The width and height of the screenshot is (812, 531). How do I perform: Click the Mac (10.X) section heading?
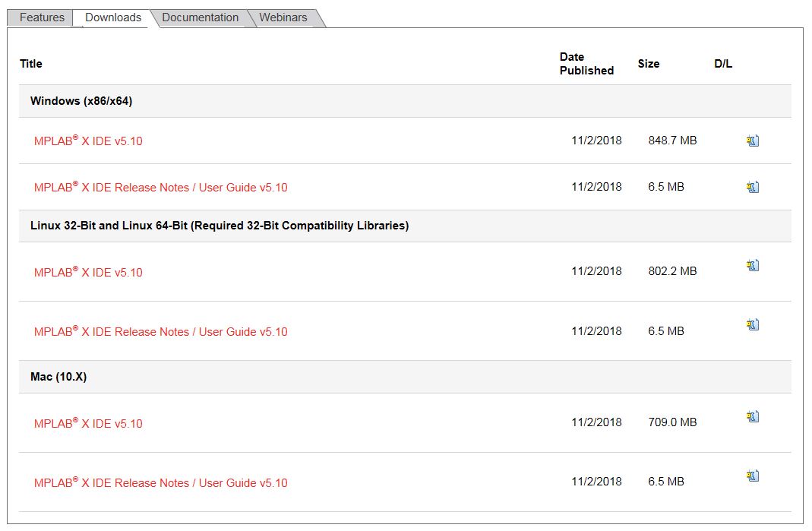coord(58,377)
